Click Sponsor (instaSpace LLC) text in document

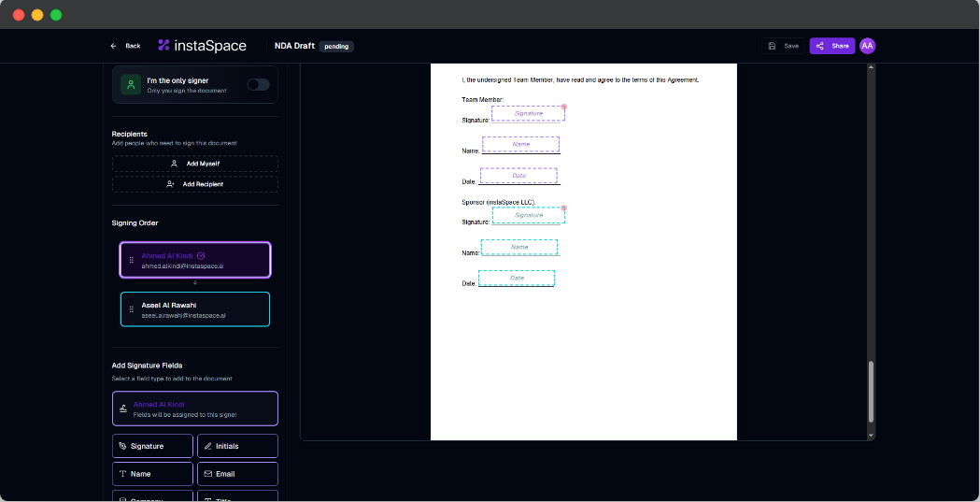(499, 202)
